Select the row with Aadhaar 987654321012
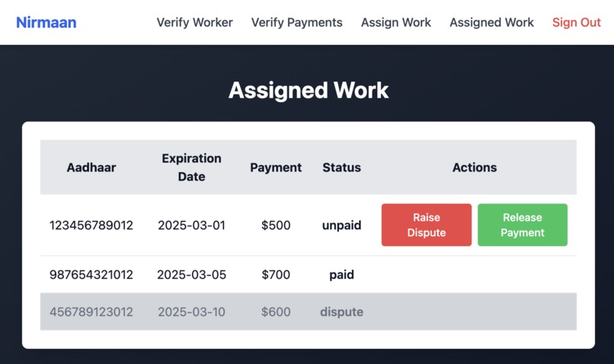This screenshot has height=364, width=614. tap(309, 274)
